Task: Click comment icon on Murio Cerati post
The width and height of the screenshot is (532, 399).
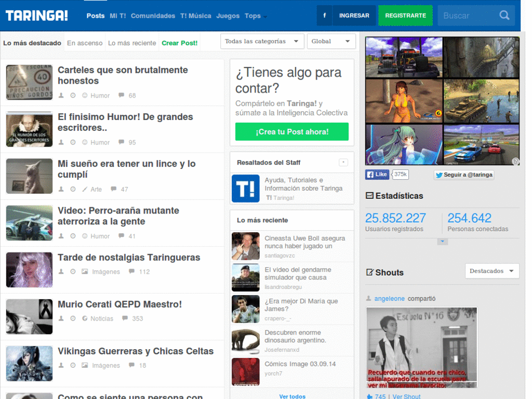Action: click(125, 318)
